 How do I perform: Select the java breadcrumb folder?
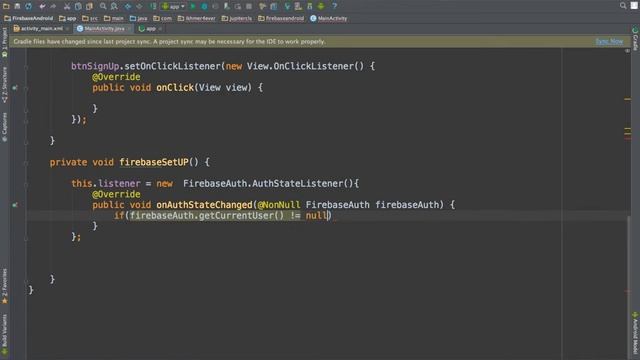[x=138, y=18]
